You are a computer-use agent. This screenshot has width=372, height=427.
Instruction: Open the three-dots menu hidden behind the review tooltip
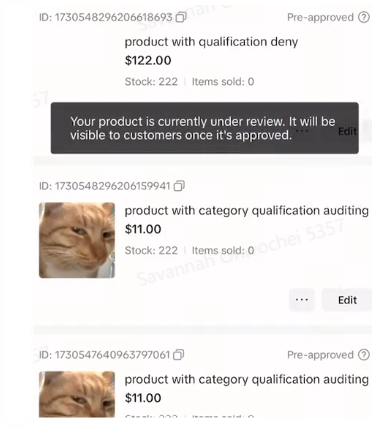point(302,131)
